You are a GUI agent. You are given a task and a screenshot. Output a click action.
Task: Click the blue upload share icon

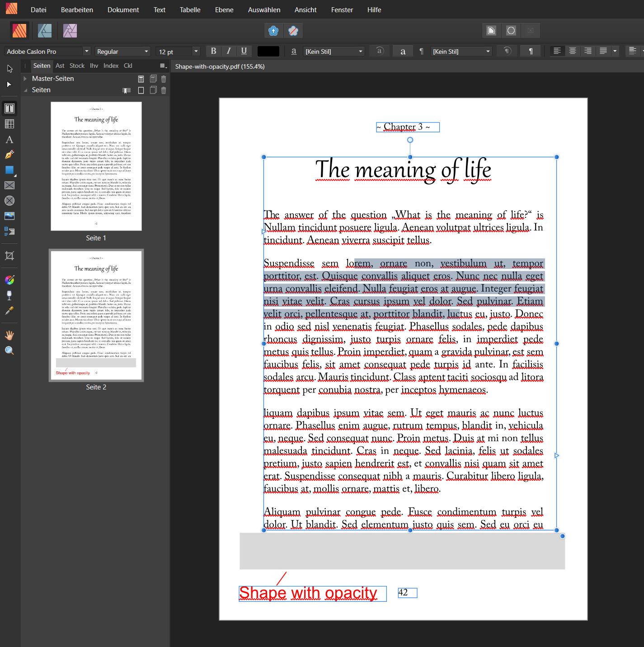[273, 31]
